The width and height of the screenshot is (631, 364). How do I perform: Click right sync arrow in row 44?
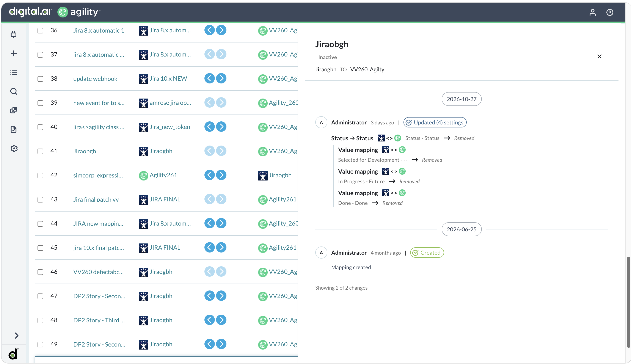coord(221,223)
